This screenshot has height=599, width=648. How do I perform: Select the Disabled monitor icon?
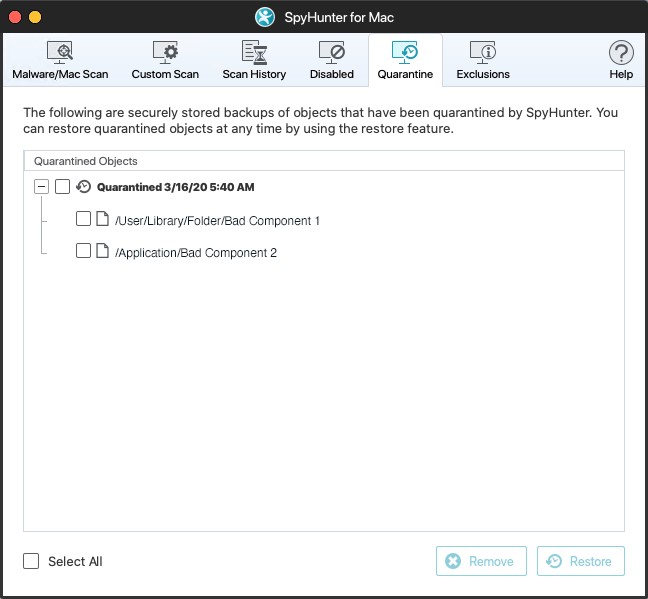(331, 53)
